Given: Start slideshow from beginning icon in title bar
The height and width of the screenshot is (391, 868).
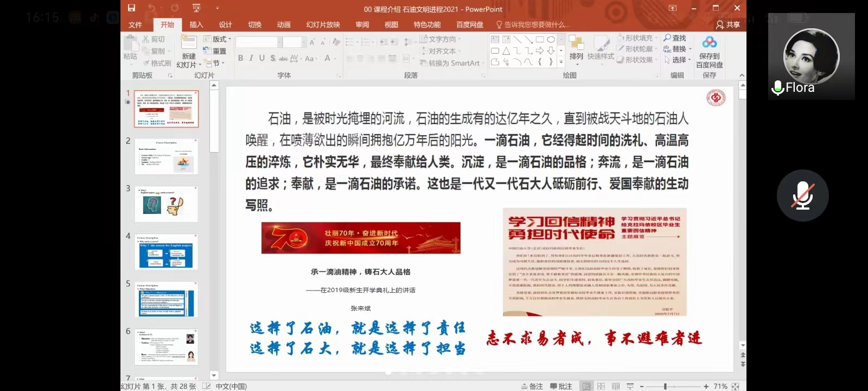Looking at the screenshot, I should click(196, 8).
